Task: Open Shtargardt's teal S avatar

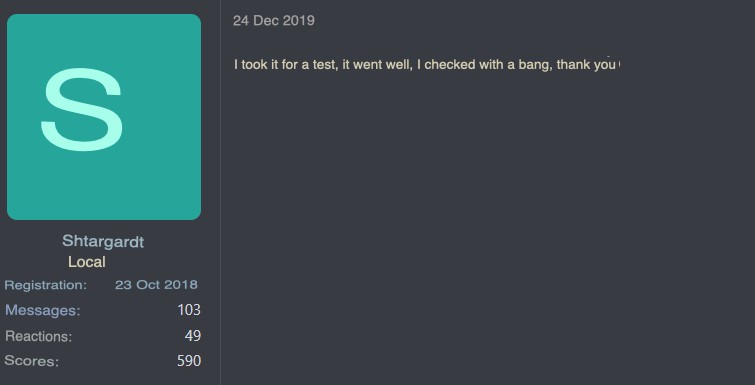Action: point(104,117)
